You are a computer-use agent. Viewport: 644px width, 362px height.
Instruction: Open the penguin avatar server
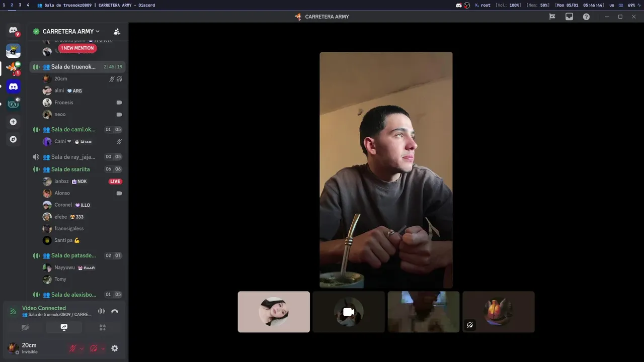point(13,51)
